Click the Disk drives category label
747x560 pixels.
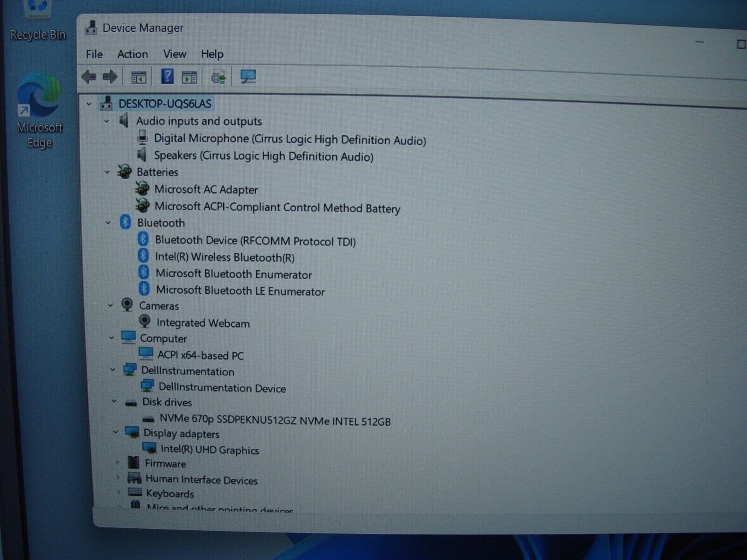[167, 402]
